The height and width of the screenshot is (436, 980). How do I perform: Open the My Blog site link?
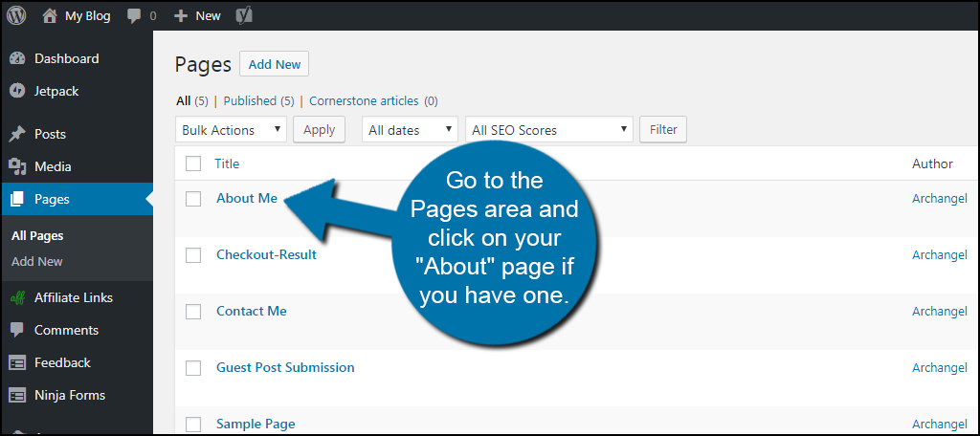[x=87, y=16]
